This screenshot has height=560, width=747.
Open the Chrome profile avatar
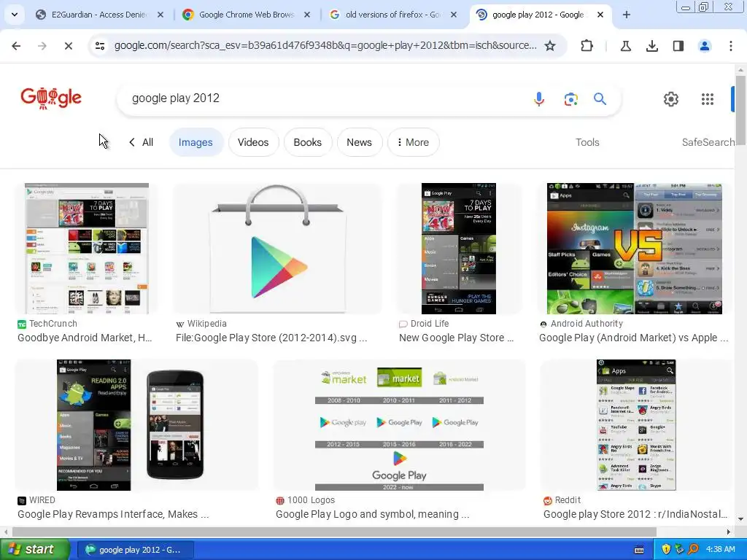pyautogui.click(x=704, y=46)
